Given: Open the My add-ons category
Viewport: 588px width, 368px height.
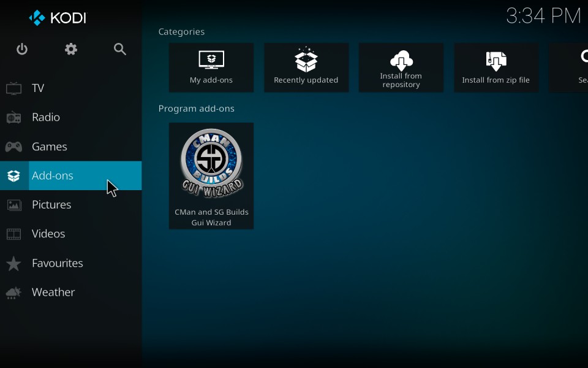Looking at the screenshot, I should point(211,67).
